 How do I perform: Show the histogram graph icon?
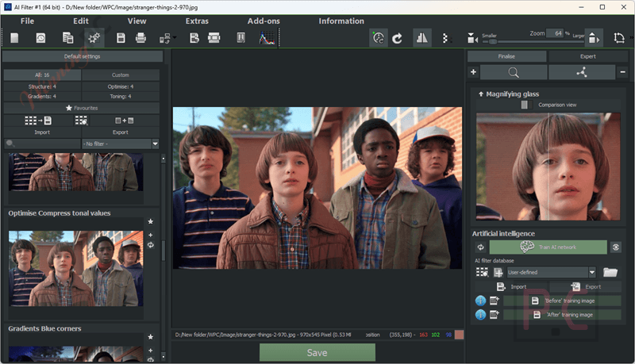point(267,38)
